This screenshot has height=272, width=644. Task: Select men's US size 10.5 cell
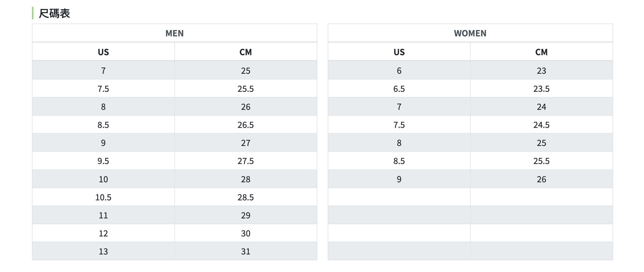103,197
